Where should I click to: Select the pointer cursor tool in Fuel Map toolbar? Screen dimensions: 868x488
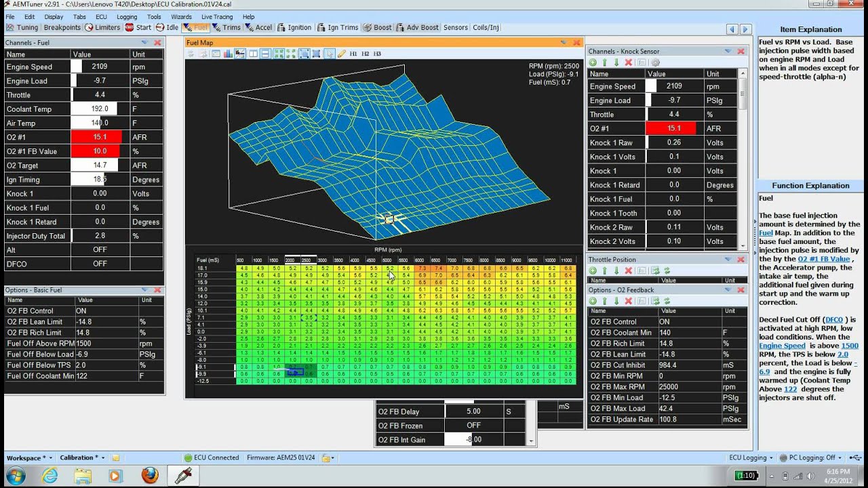coord(330,54)
